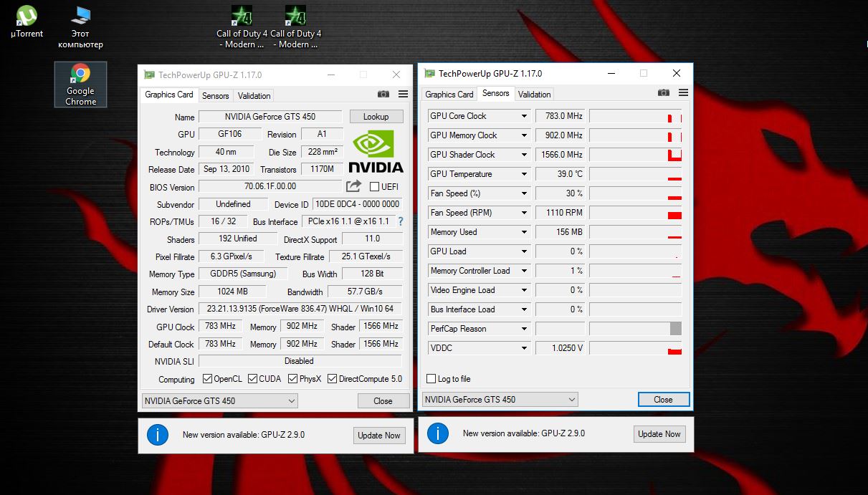The image size is (868, 495).
Task: Toggle the PhysX checkbox
Action: pyautogui.click(x=292, y=378)
